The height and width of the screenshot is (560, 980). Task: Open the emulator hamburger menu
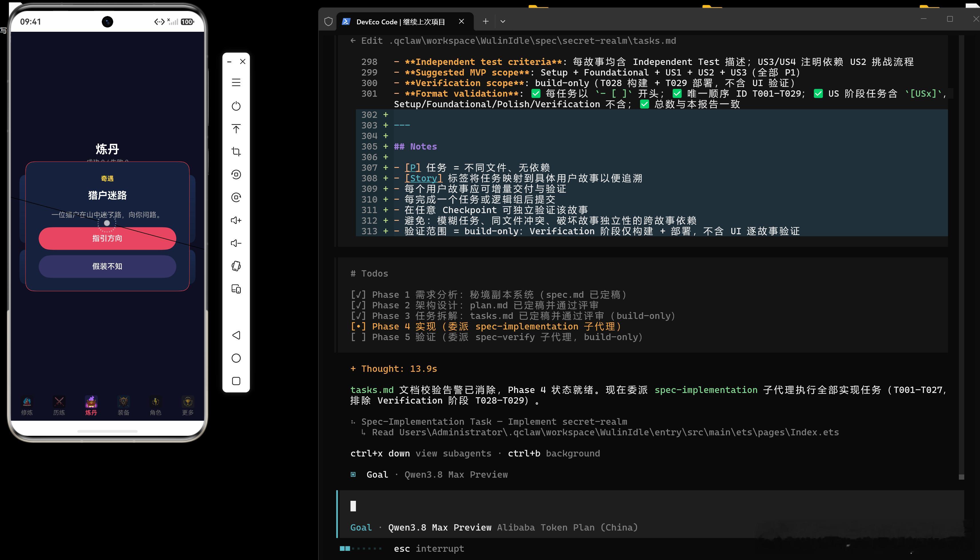[236, 82]
